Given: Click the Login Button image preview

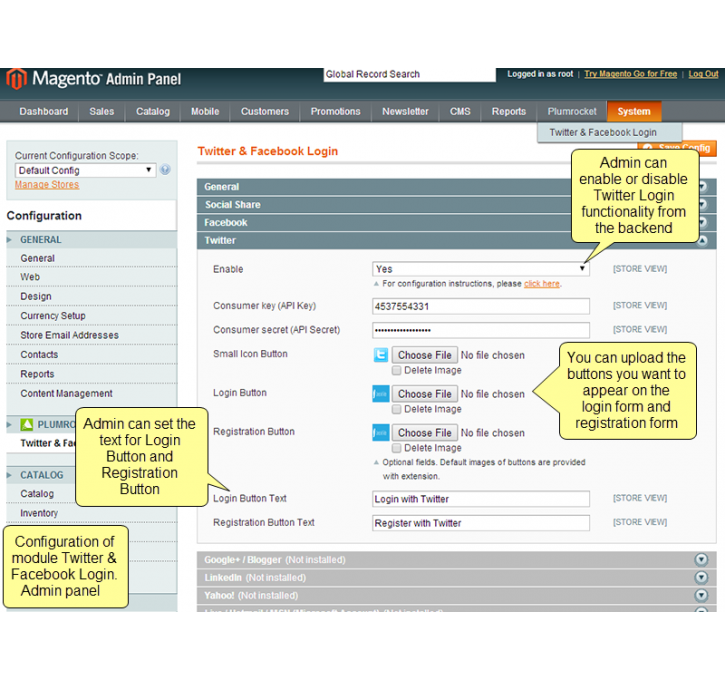Looking at the screenshot, I should [381, 394].
